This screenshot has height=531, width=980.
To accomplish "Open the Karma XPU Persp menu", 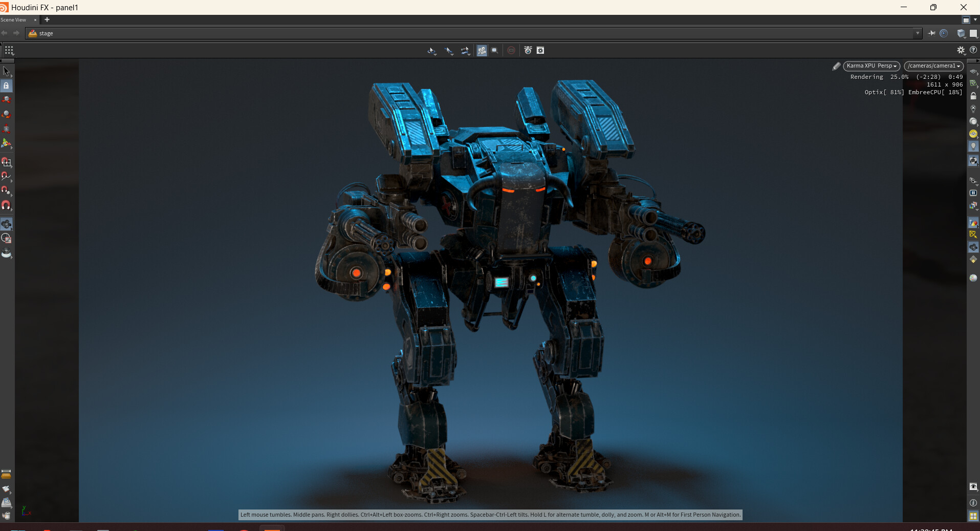I will click(872, 66).
